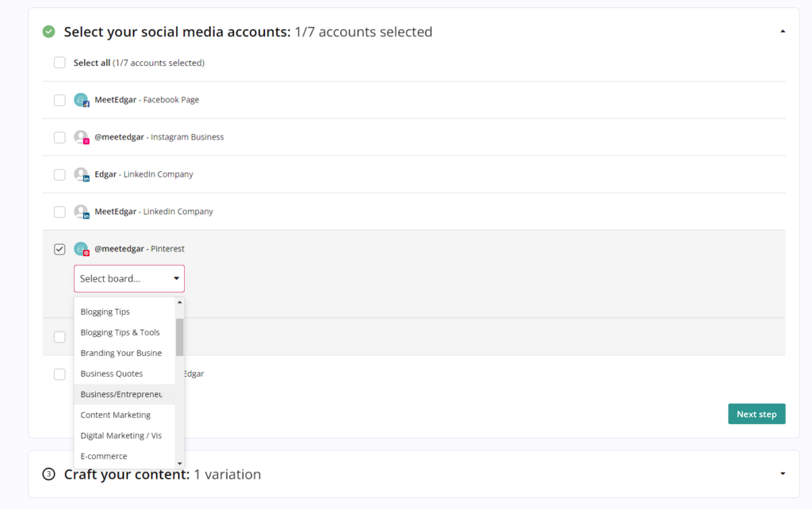This screenshot has height=509, width=812.
Task: Click the @meetedgar - Pinterest label
Action: tap(140, 248)
